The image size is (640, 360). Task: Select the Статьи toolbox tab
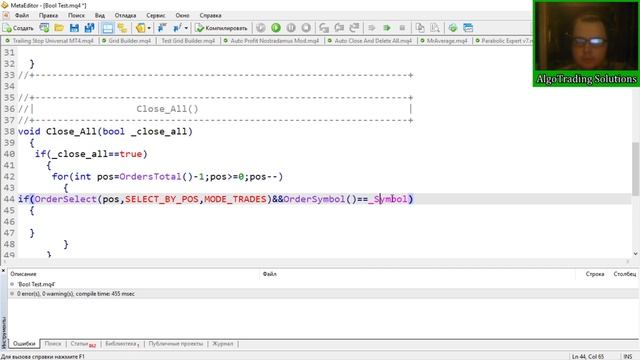click(83, 344)
